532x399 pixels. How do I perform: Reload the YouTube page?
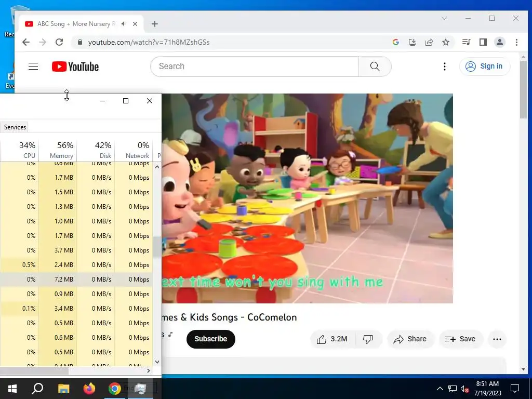coord(59,42)
